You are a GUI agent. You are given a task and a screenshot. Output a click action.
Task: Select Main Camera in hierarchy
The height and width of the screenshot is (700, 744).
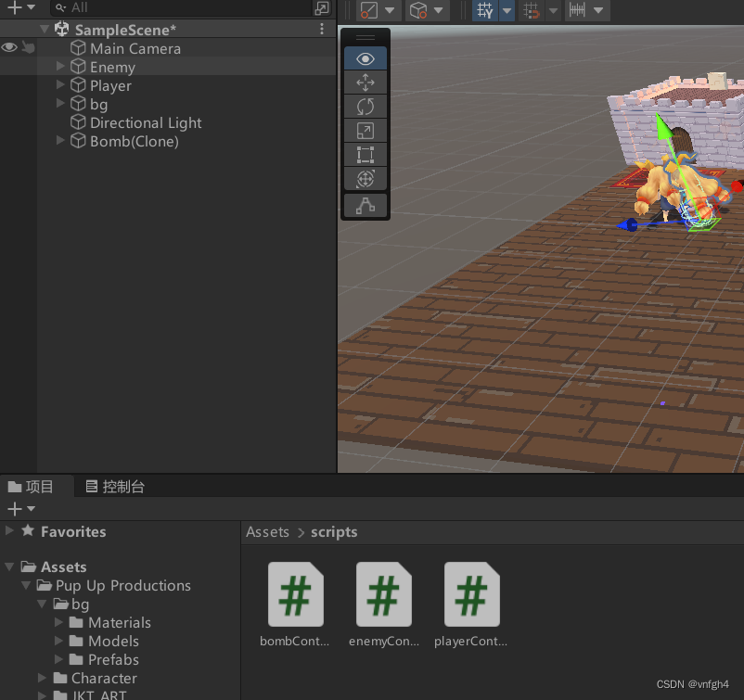click(x=135, y=48)
